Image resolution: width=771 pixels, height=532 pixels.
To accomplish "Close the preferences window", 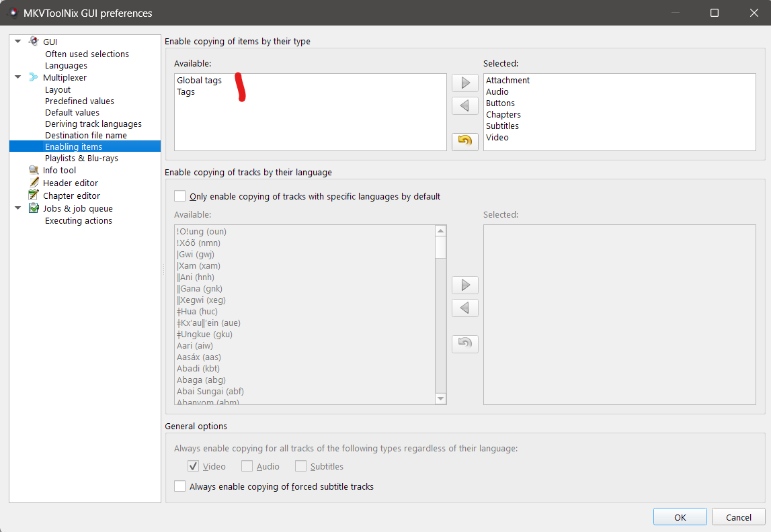I will tap(754, 13).
